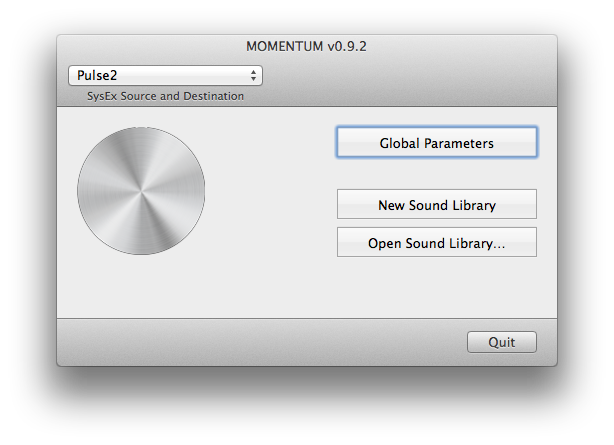Click the center of the silver knob
Image resolution: width=614 pixels, height=445 pixels.
click(141, 190)
